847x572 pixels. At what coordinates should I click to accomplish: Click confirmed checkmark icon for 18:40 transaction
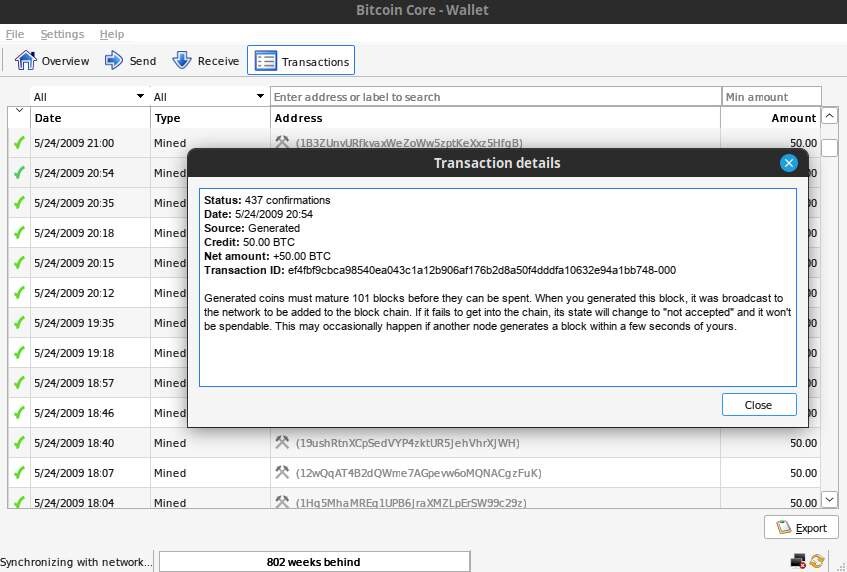(x=19, y=443)
